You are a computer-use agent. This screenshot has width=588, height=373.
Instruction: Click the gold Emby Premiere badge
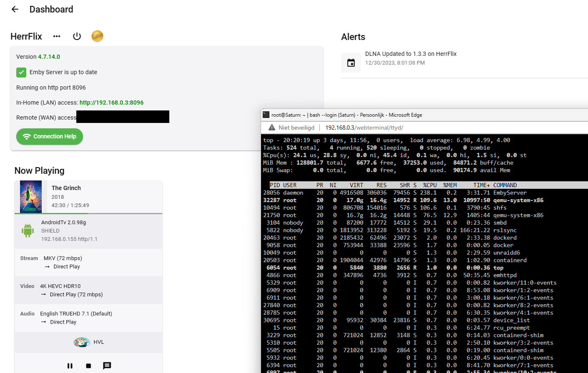[x=97, y=36]
